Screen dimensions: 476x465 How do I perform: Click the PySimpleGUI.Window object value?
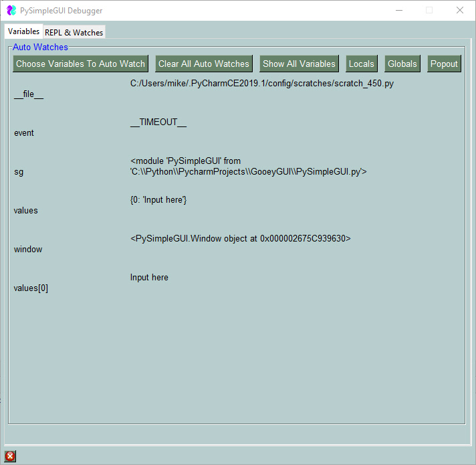[x=241, y=239]
